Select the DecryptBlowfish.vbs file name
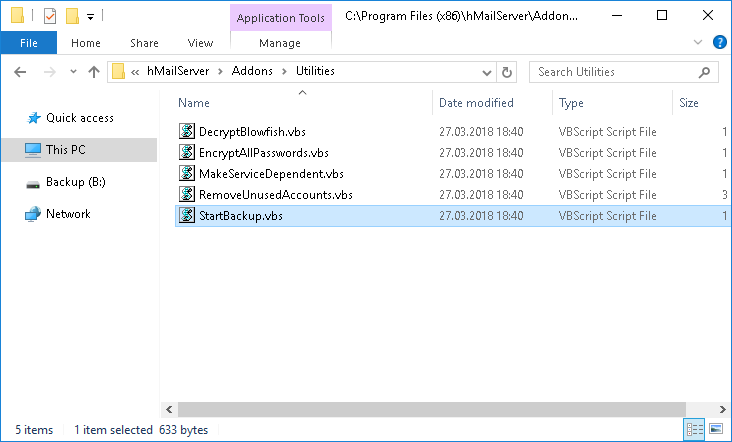732x442 pixels. pyautogui.click(x=252, y=132)
